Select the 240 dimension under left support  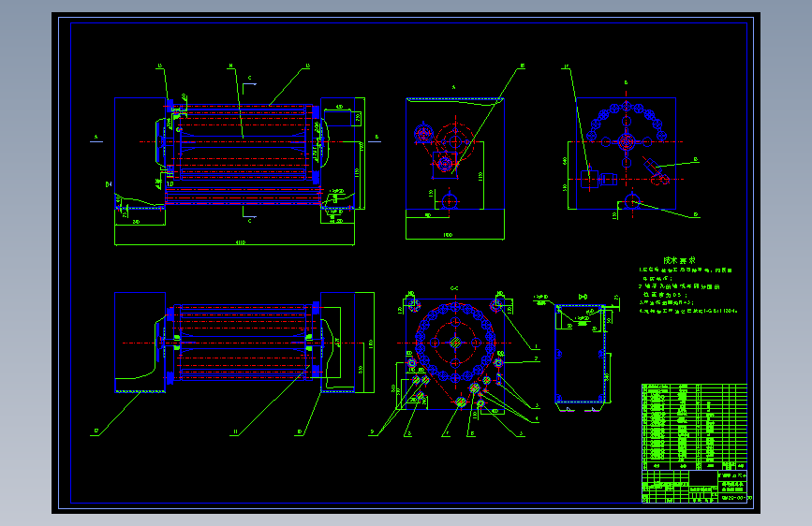click(136, 222)
